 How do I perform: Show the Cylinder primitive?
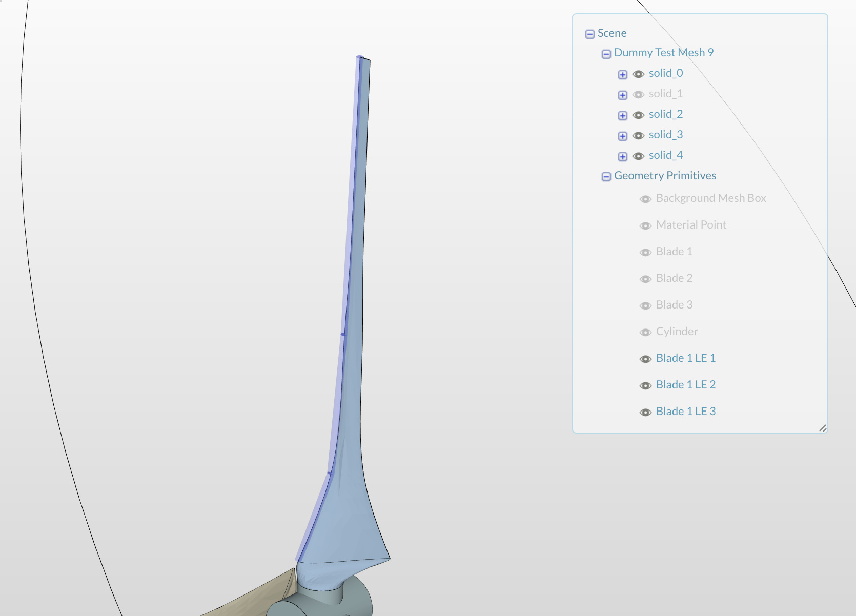[645, 332]
